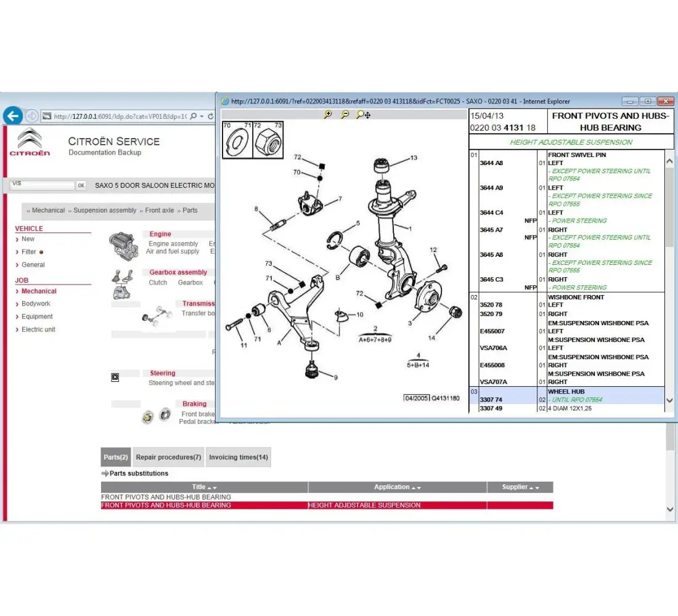Open the address bar dropdown arrow

click(202, 116)
